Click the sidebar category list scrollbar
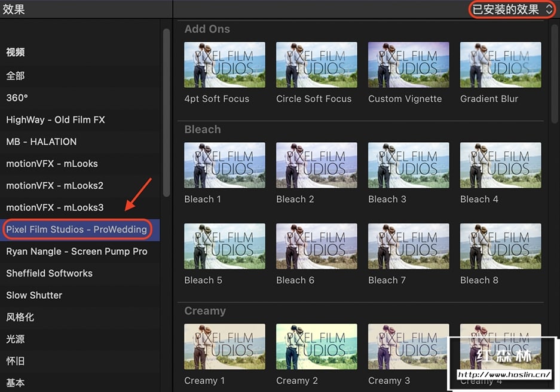This screenshot has width=560, height=392. pos(166,112)
